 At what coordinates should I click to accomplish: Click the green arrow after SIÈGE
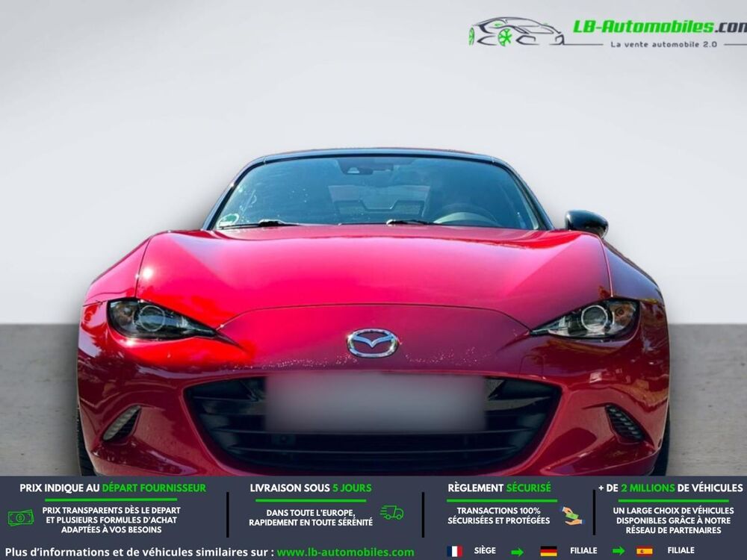tap(517, 553)
